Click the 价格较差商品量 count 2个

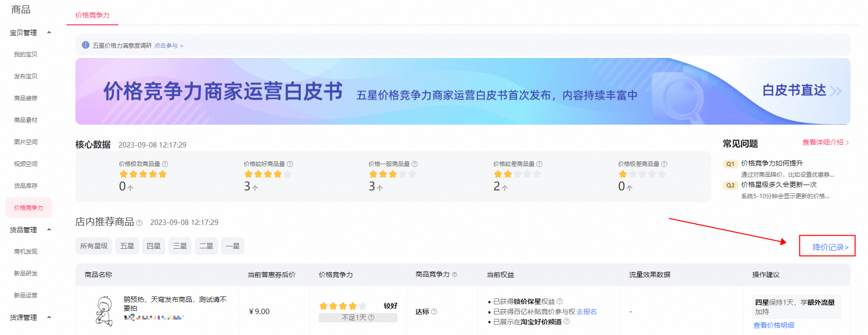point(501,186)
